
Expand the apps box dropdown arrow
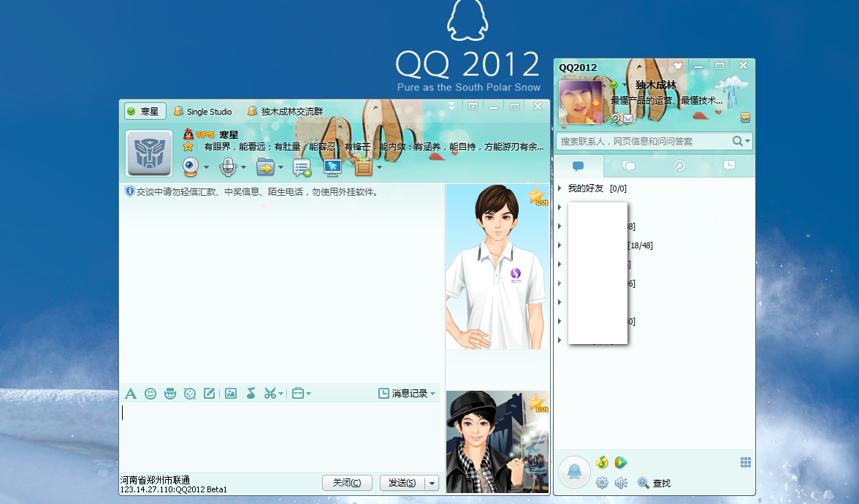click(379, 168)
